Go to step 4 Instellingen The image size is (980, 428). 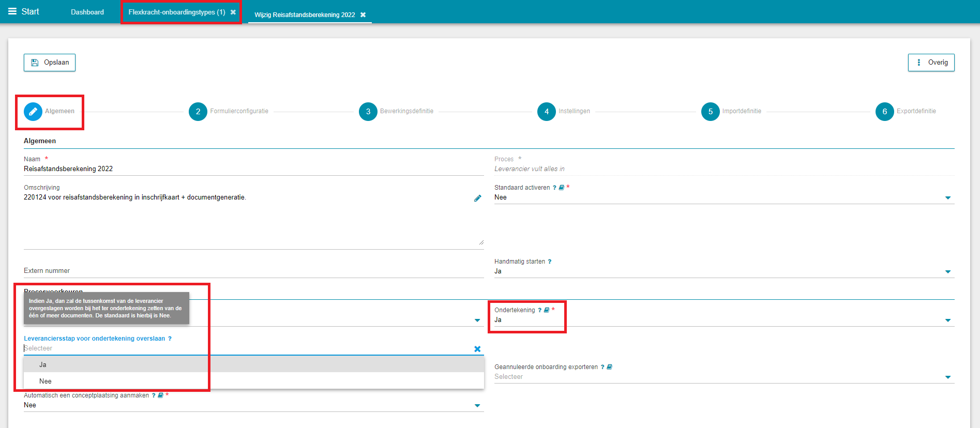pos(547,111)
